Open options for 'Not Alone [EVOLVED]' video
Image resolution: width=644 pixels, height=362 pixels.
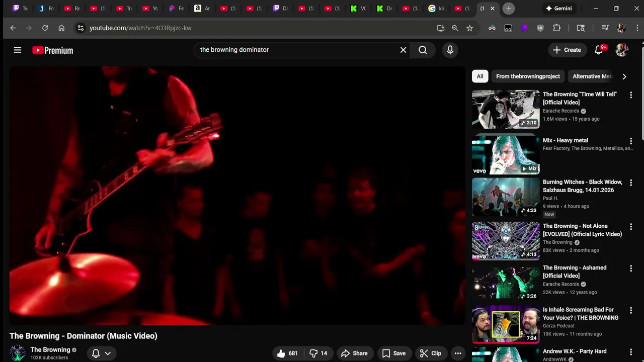(631, 227)
